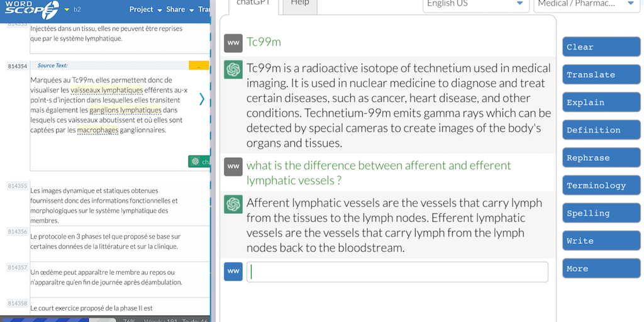Click the Translate button

[601, 75]
